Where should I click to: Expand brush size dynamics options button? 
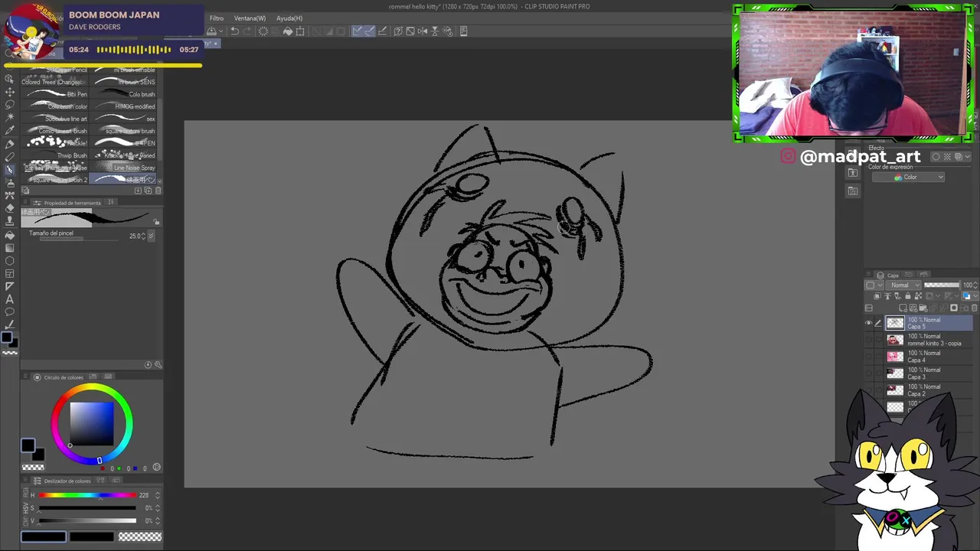(151, 236)
